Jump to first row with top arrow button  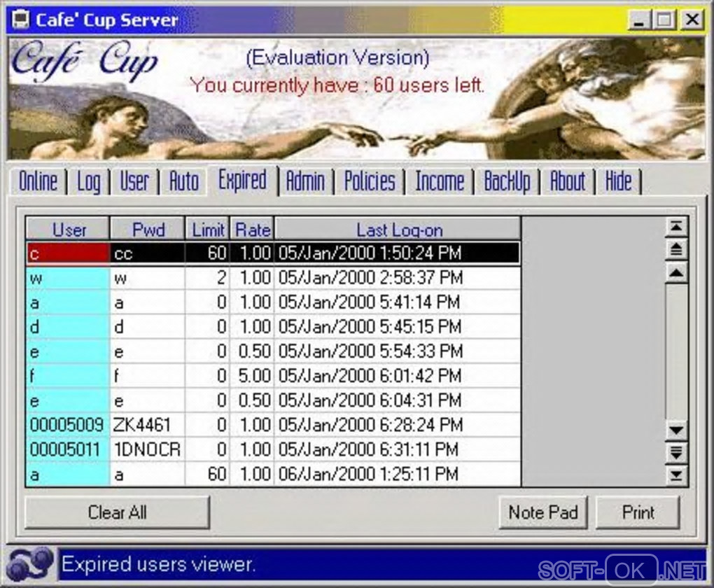pos(676,226)
